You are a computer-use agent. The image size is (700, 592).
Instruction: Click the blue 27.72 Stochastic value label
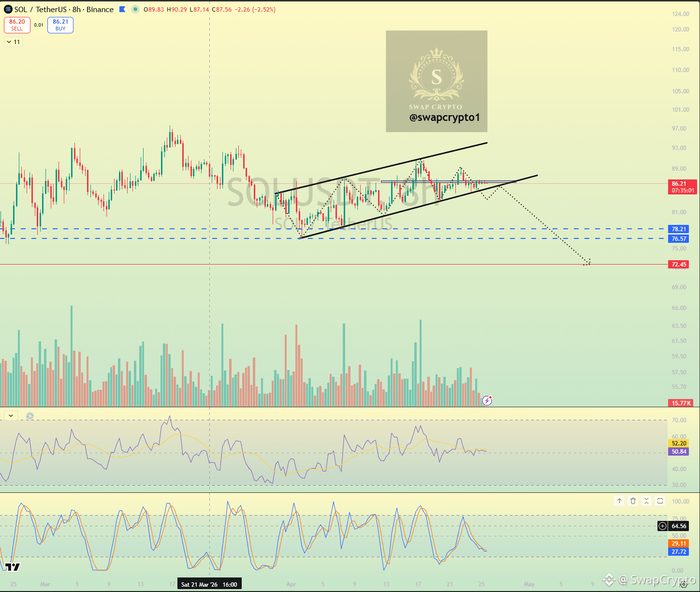pyautogui.click(x=679, y=552)
